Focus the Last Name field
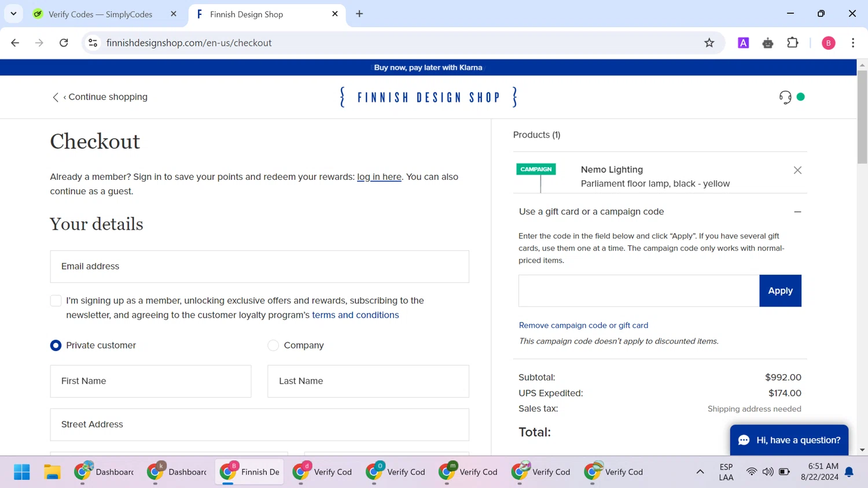868x488 pixels. tap(368, 381)
